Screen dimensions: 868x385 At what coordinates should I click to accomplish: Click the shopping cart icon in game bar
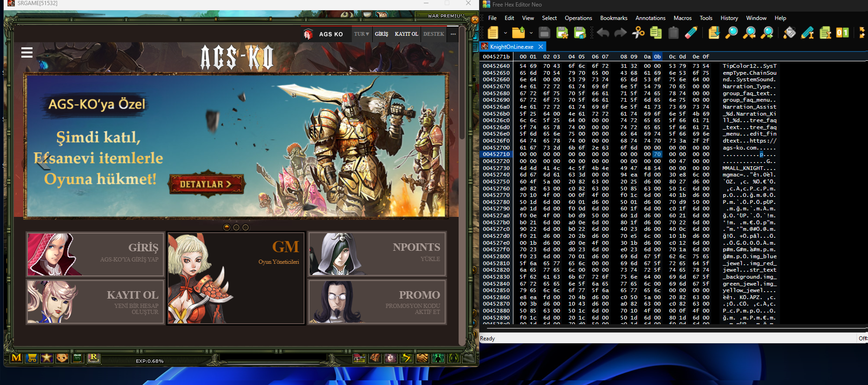[32, 358]
